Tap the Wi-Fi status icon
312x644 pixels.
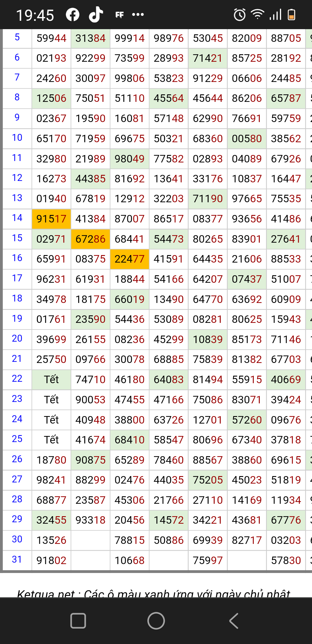pyautogui.click(x=257, y=14)
